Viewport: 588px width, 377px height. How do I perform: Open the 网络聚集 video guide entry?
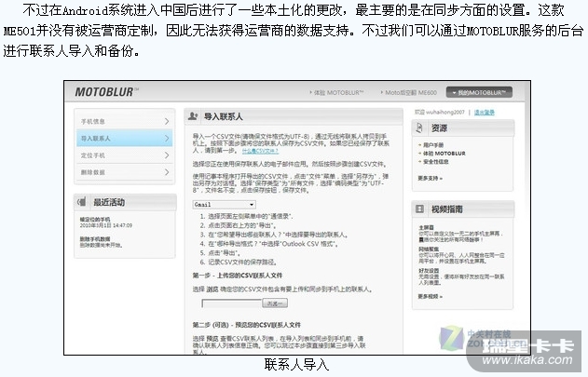pos(429,249)
